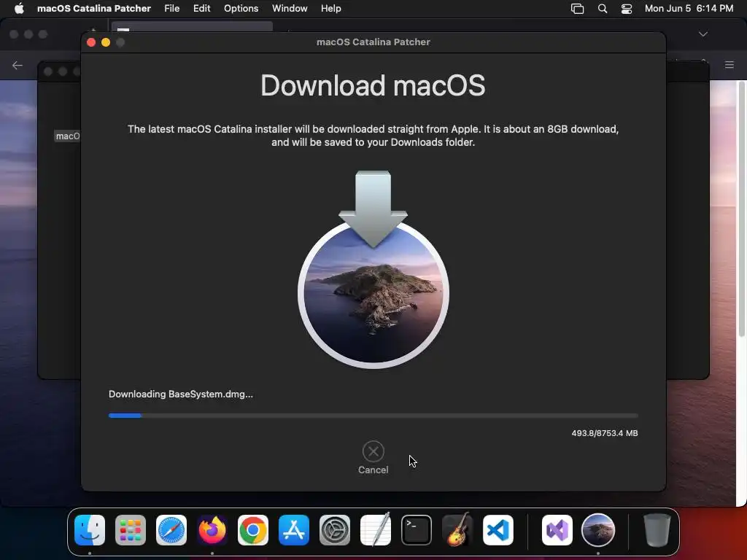Expand the tab list chevron in background window
The width and height of the screenshot is (747, 560).
(x=703, y=34)
